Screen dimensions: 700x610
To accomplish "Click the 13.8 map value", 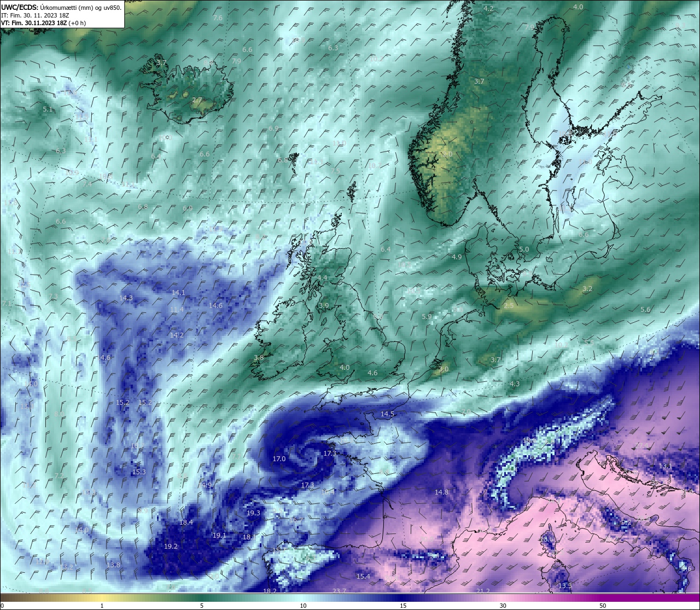I will pos(113,565).
